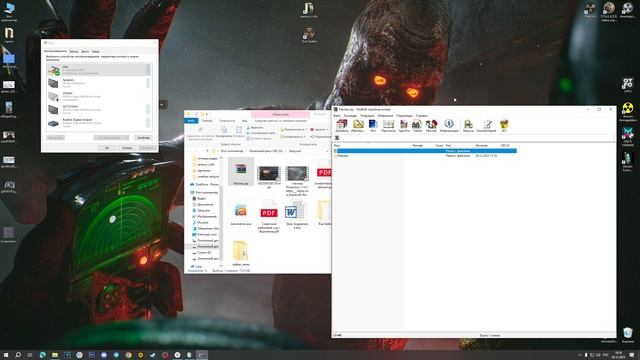Open the Comment (Комментарий) tool in WinRAR

(x=487, y=125)
